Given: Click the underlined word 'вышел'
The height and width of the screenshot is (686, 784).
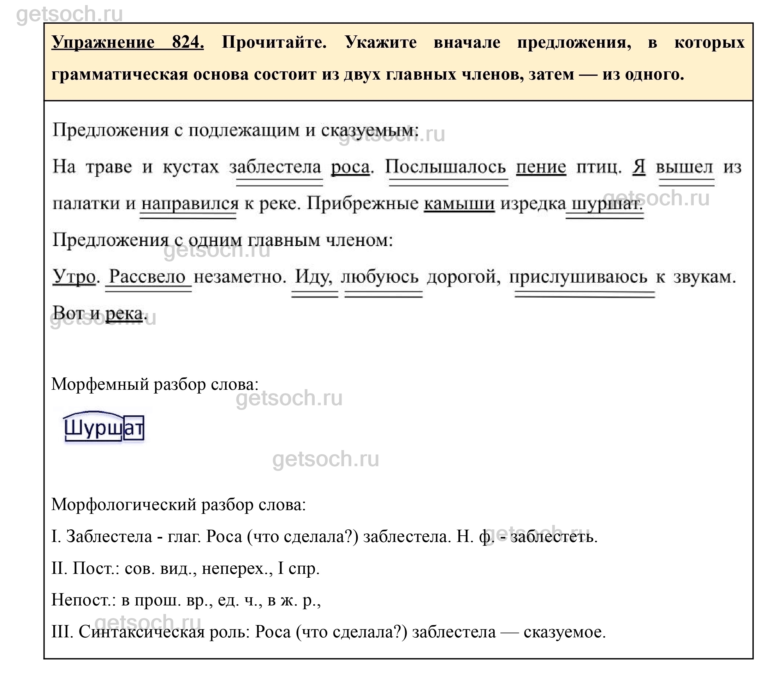Looking at the screenshot, I should tap(684, 167).
